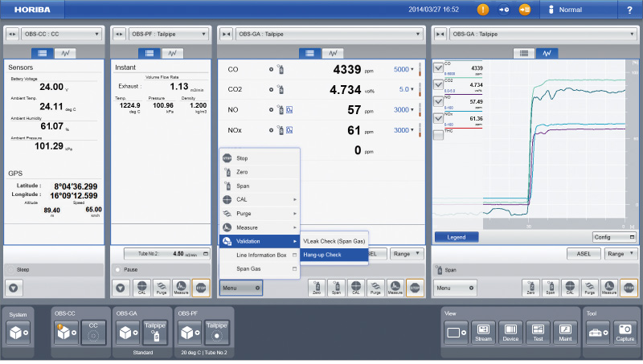Enable the THC trace checkbox
Image resolution: width=643 pixels, height=364 pixels.
[438, 136]
